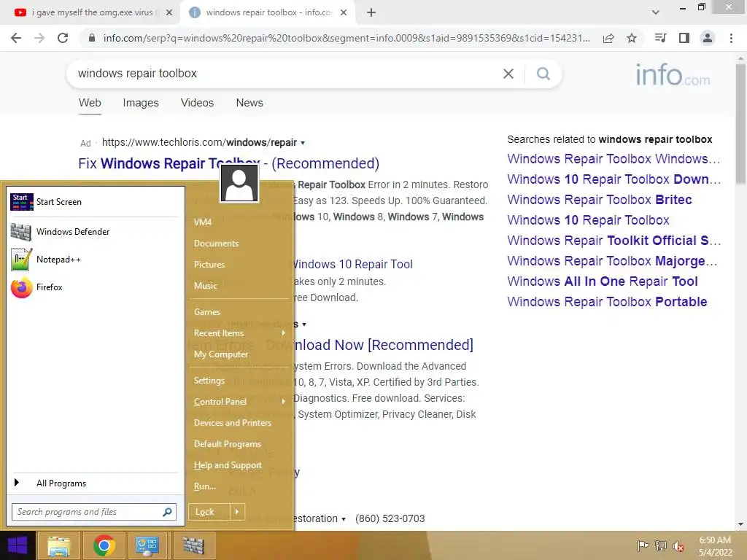
Task: Open the media control icon in Chrome toolbar
Action: pyautogui.click(x=660, y=38)
